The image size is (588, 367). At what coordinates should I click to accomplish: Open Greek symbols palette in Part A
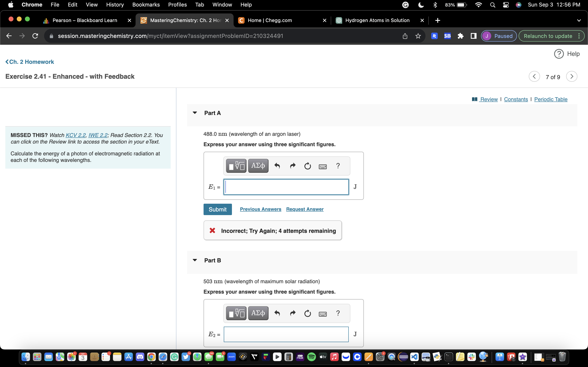click(258, 166)
